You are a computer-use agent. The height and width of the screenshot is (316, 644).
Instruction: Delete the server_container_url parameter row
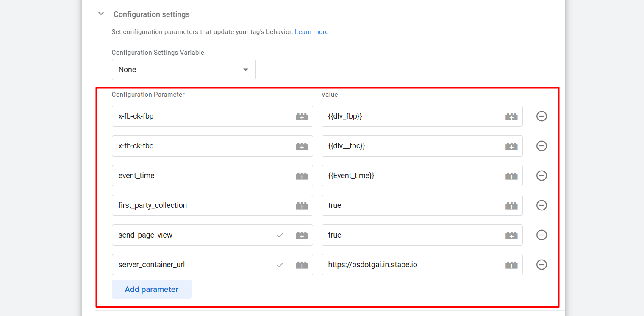point(541,265)
